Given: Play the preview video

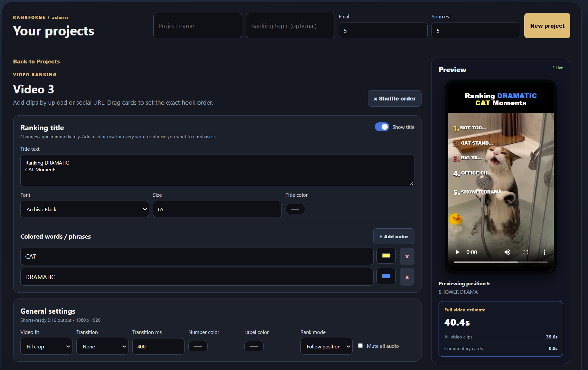Looking at the screenshot, I should coord(457,252).
